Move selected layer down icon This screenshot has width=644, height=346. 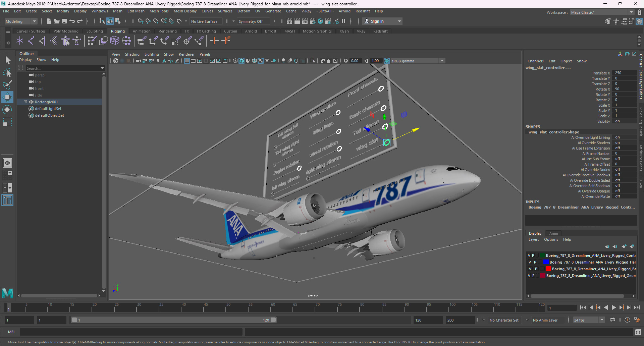click(615, 246)
